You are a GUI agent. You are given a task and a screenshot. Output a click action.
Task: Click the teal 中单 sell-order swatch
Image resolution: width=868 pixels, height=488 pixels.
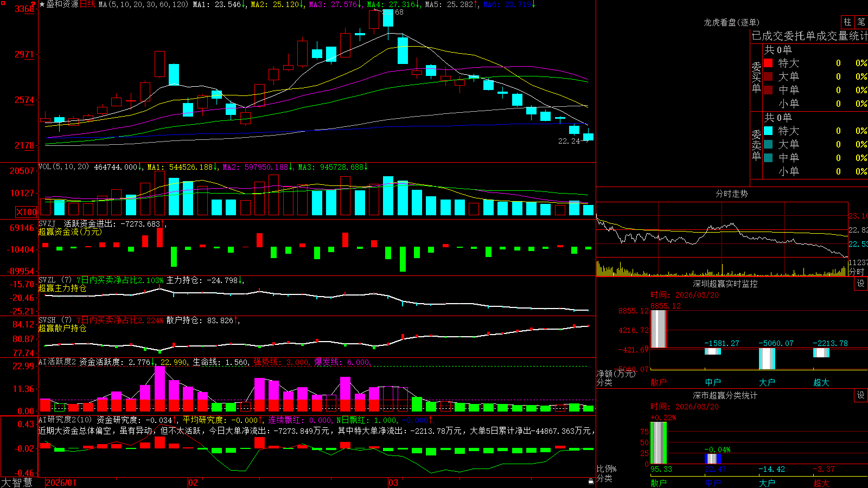click(x=768, y=158)
